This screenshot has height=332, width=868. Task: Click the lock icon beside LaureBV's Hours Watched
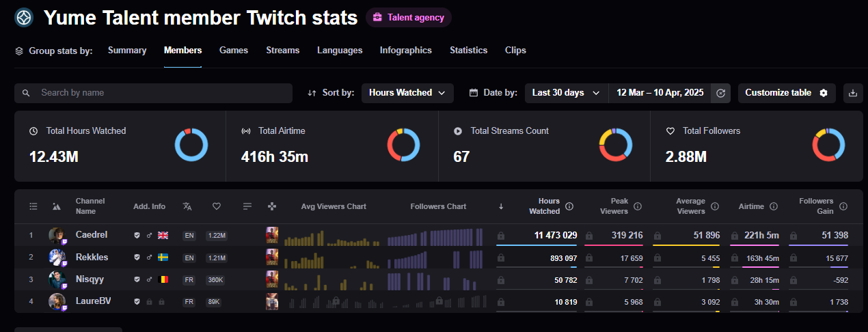tap(501, 302)
